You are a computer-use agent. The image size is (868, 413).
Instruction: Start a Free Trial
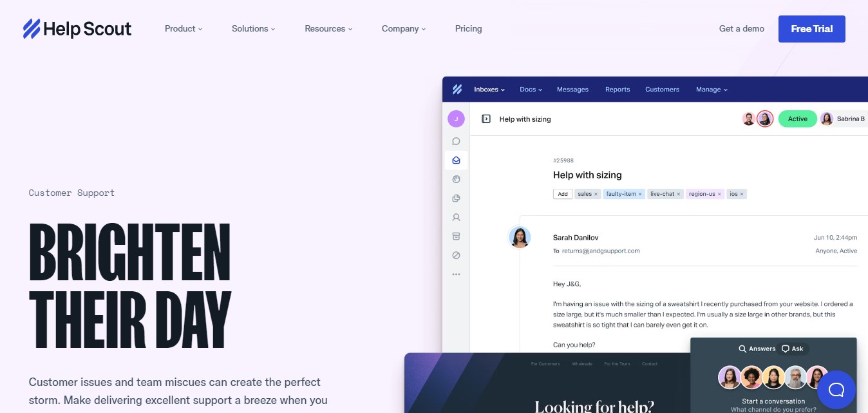click(x=811, y=29)
